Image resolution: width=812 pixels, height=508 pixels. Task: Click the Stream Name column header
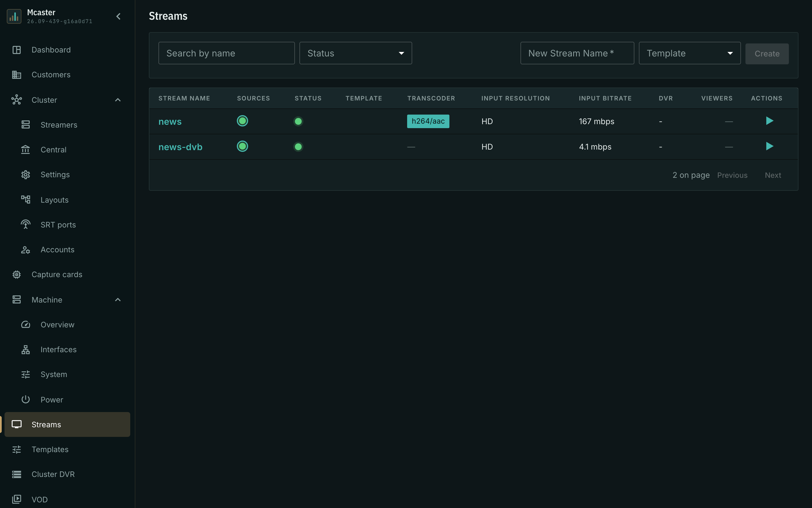(x=184, y=98)
